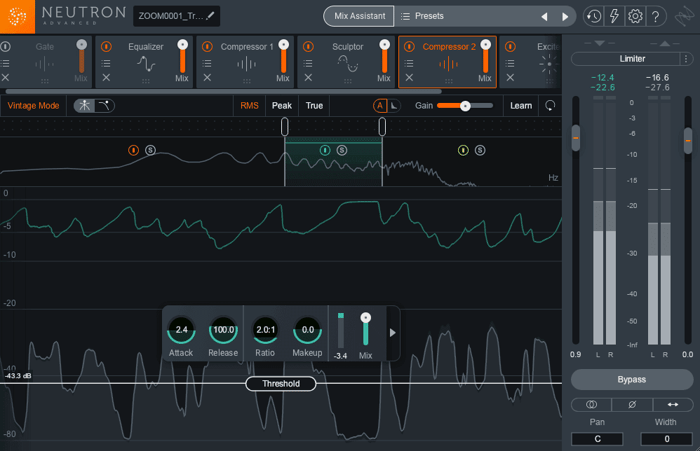Image resolution: width=700 pixels, height=451 pixels.
Task: Adjust the Gain slider
Action: (465, 106)
